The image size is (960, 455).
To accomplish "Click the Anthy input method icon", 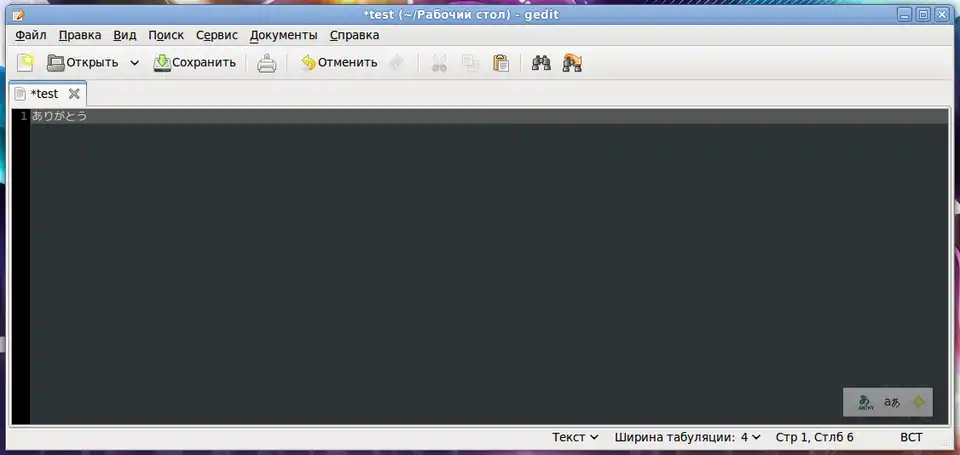I will pyautogui.click(x=865, y=402).
